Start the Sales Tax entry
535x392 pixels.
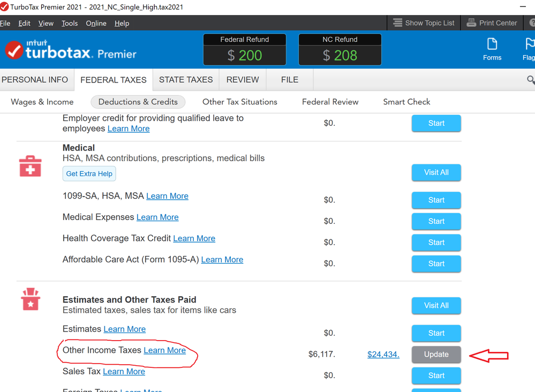pyautogui.click(x=436, y=375)
